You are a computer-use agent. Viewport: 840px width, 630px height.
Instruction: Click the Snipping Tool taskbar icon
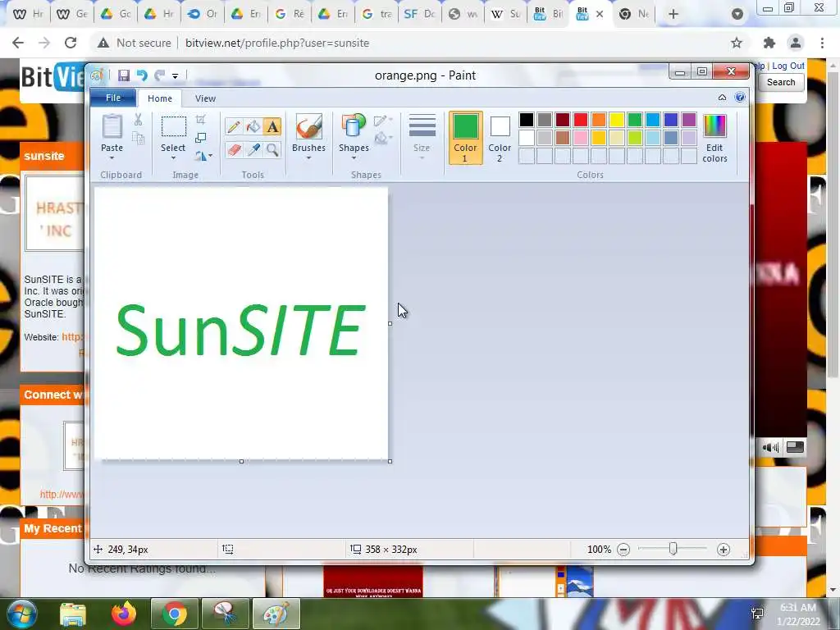click(x=225, y=614)
